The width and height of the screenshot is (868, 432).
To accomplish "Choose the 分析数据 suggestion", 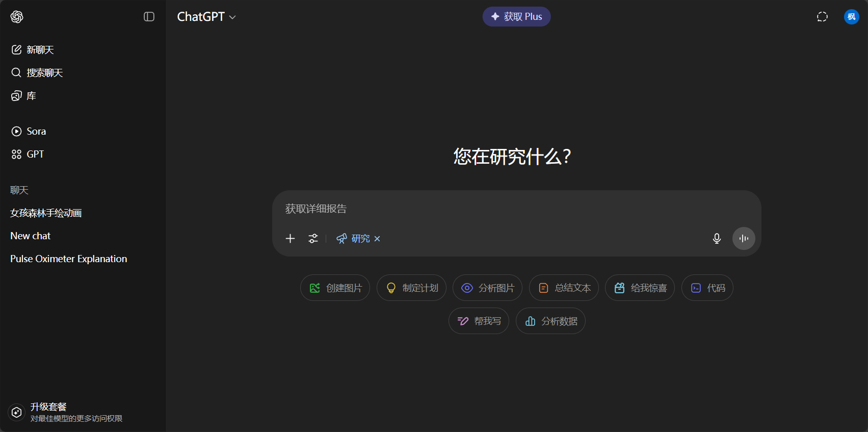I will [x=550, y=321].
